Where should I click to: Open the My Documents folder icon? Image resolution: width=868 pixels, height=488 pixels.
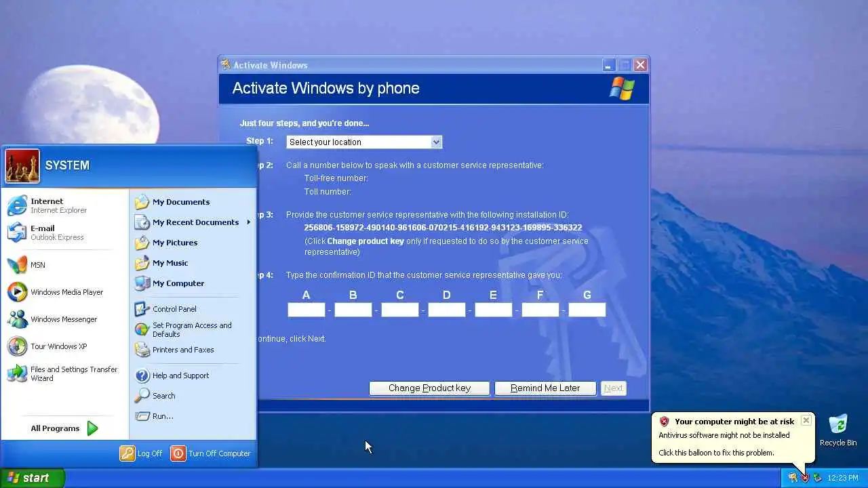point(142,202)
